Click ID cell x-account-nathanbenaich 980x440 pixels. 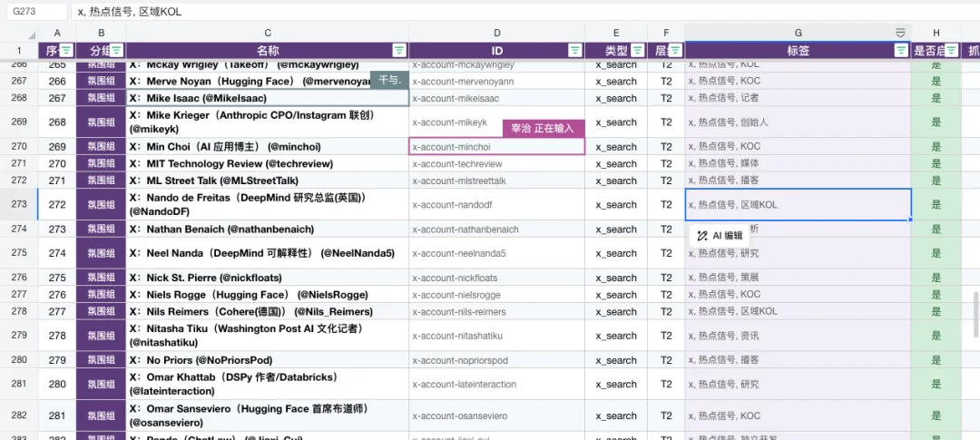click(x=497, y=230)
